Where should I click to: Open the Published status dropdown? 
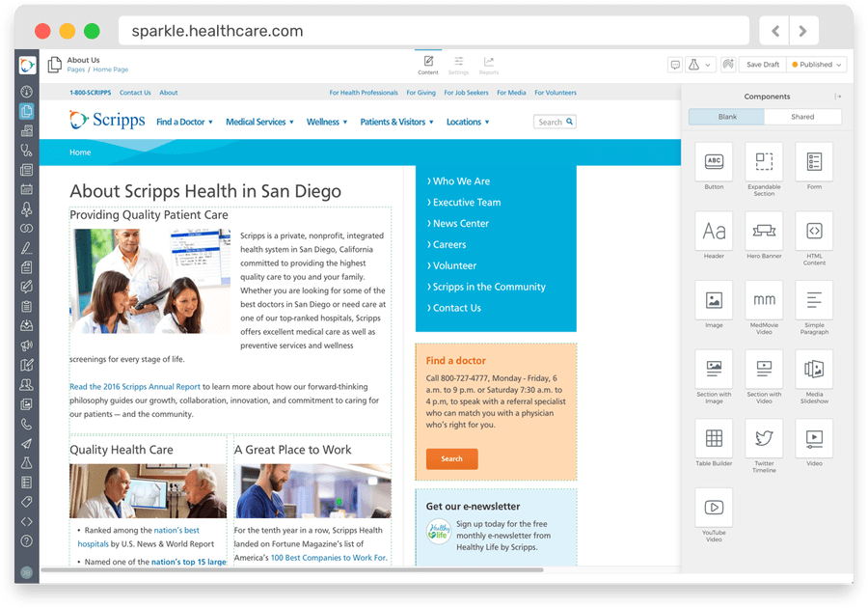pyautogui.click(x=817, y=65)
